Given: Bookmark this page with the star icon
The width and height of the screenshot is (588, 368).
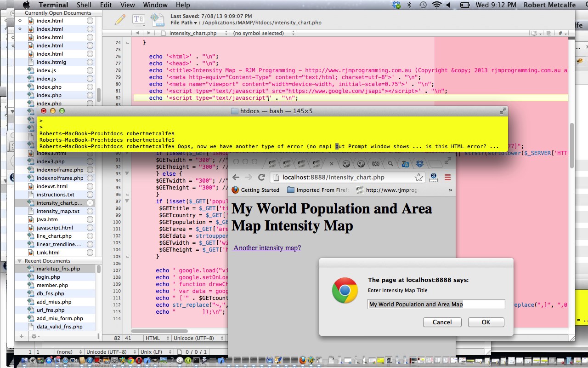Looking at the screenshot, I should 418,177.
